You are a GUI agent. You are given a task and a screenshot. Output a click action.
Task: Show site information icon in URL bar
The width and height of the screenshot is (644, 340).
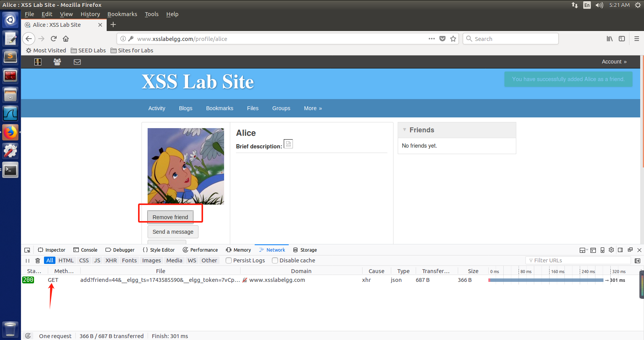[123, 39]
